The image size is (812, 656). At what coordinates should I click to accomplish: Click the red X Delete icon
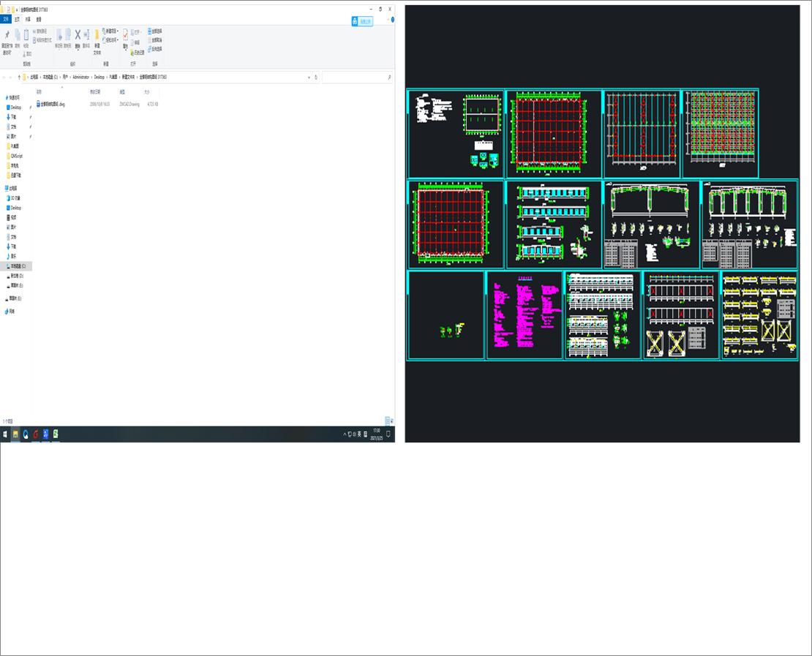pos(78,34)
